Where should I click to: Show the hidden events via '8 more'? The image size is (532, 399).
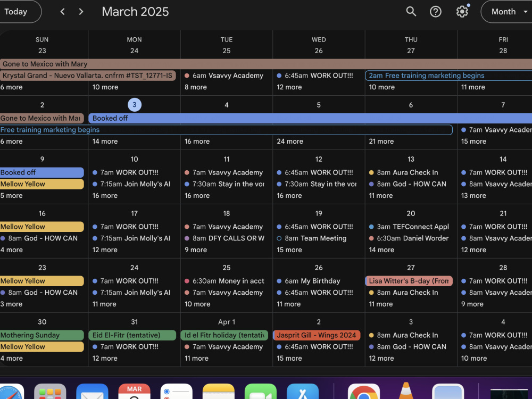coord(196,87)
